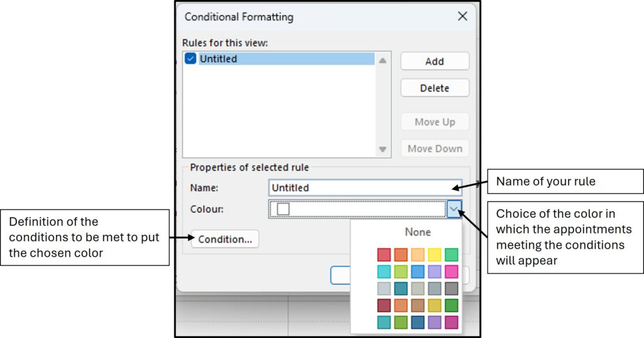Select the light peach colour swatch

click(x=418, y=255)
